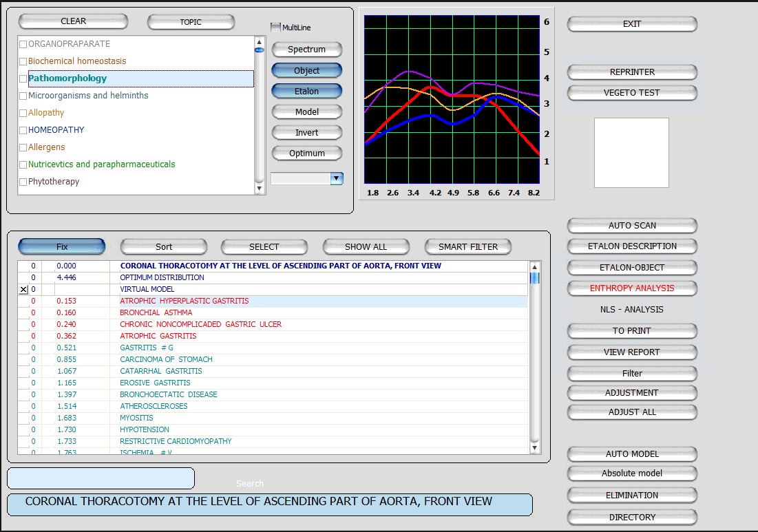The height and width of the screenshot is (532, 758).
Task: Click the SMART FILTER button
Action: tap(467, 246)
